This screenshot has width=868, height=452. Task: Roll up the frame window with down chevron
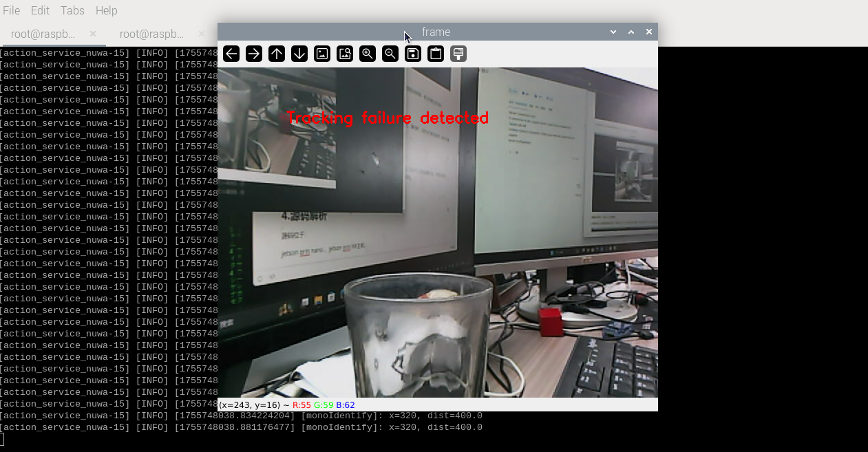tap(613, 32)
